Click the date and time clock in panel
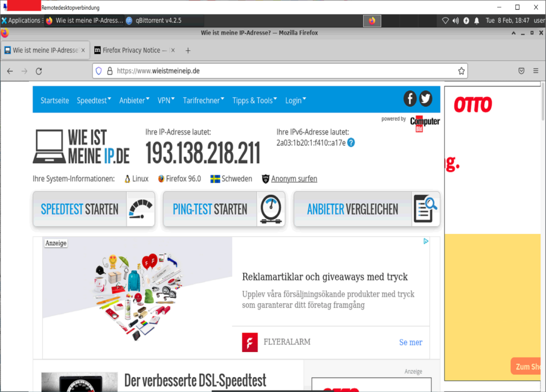The image size is (546, 392). pos(508,20)
